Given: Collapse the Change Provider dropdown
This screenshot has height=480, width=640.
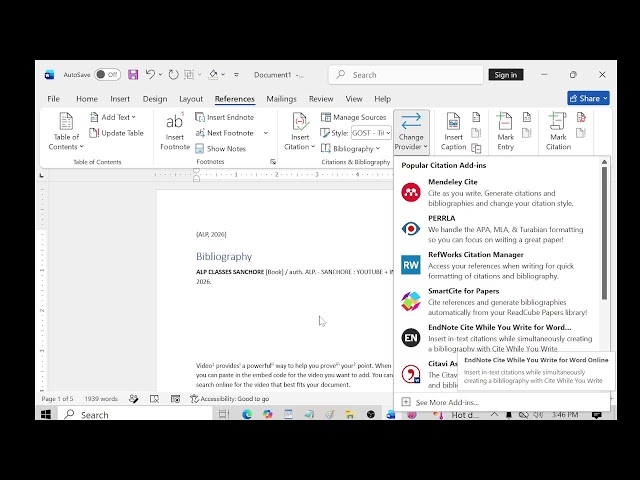Looking at the screenshot, I should point(411,132).
